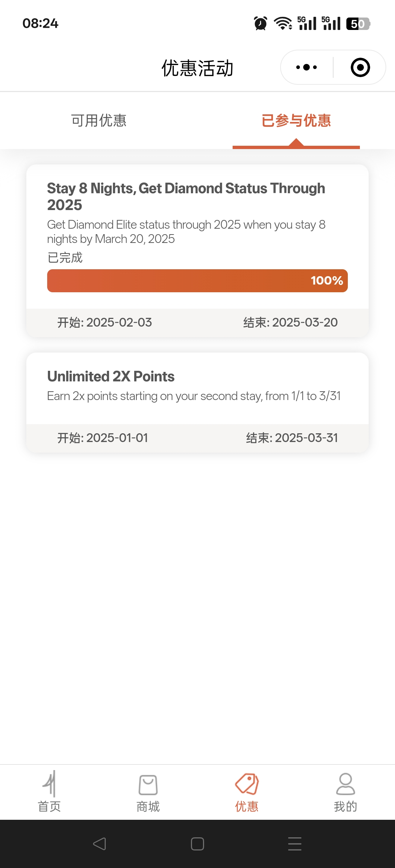Tap the Earn 2x points description
395x868 pixels.
(194, 396)
